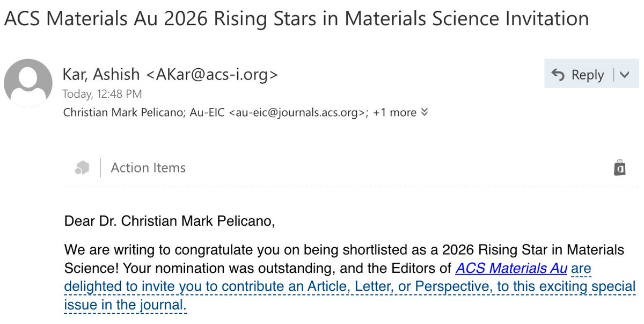Image resolution: width=644 pixels, height=324 pixels.
Task: Open the reply options dropdown chevron
Action: 624,75
